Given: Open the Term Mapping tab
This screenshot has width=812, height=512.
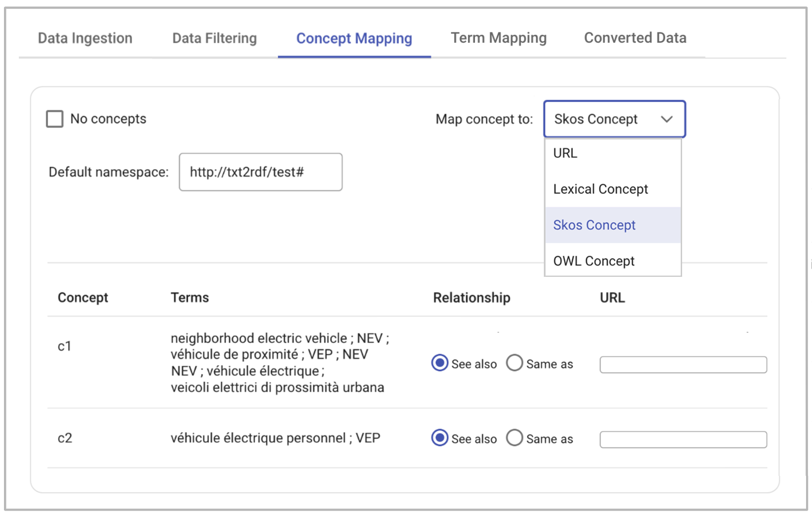Looking at the screenshot, I should point(499,38).
